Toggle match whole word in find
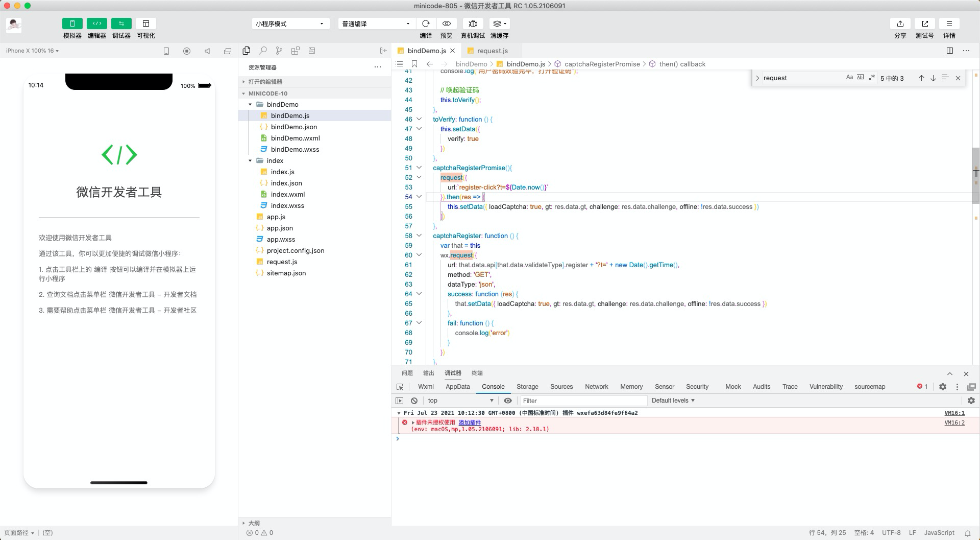980x540 pixels. [x=861, y=78]
